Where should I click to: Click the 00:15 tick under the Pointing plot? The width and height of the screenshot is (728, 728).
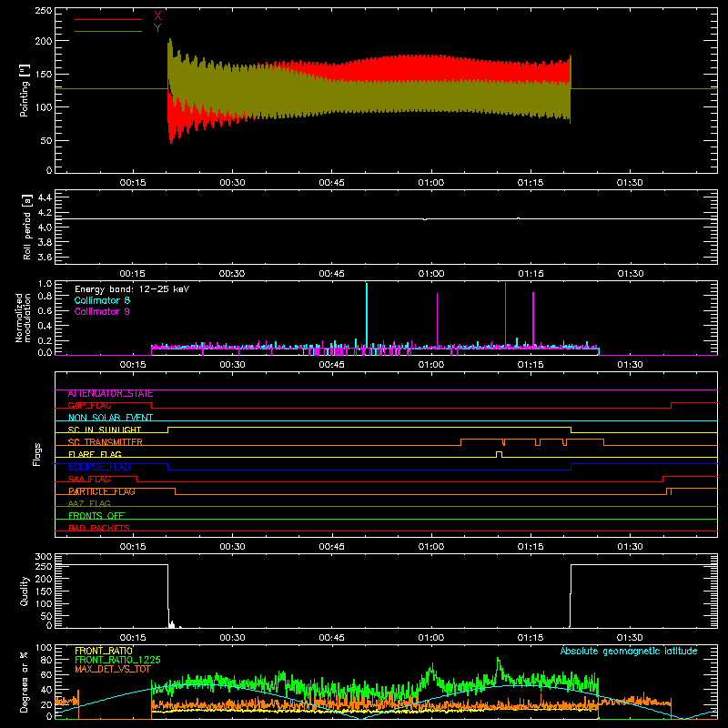point(133,183)
